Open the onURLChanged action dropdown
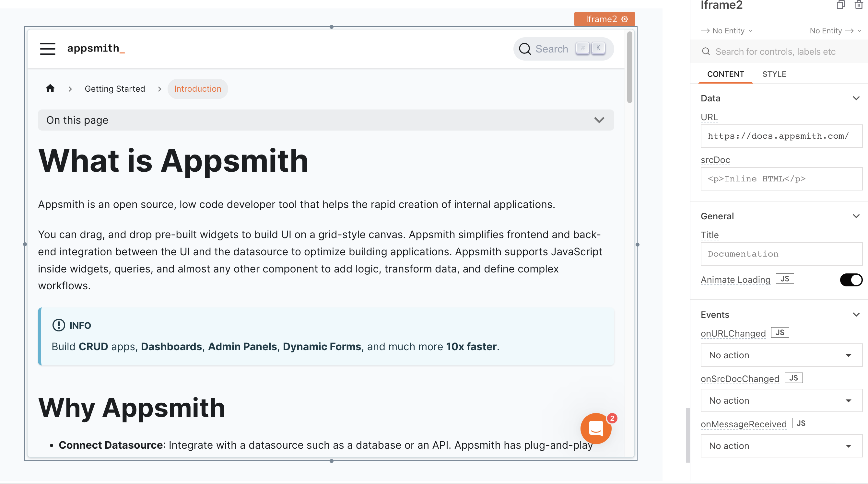Viewport: 868px width, 484px height. [x=779, y=355]
